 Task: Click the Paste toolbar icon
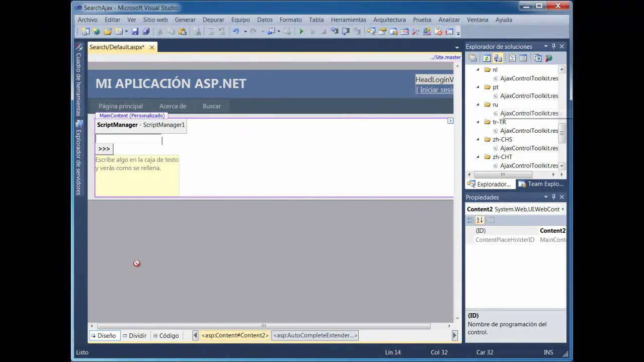pos(182,31)
